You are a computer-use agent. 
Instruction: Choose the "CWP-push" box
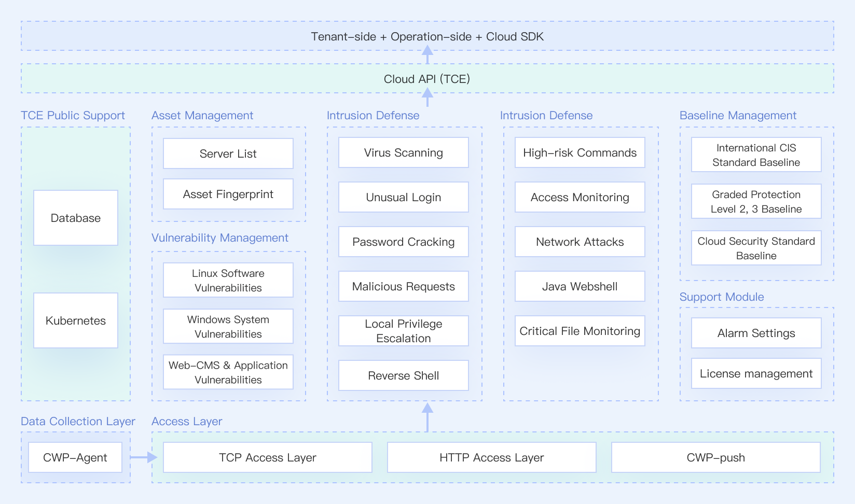tap(716, 457)
